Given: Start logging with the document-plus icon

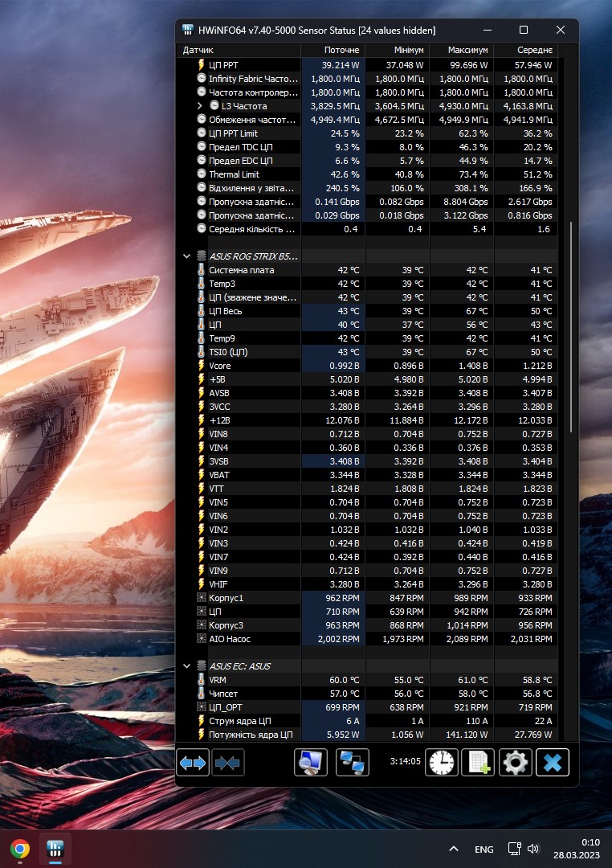Looking at the screenshot, I should (x=478, y=763).
